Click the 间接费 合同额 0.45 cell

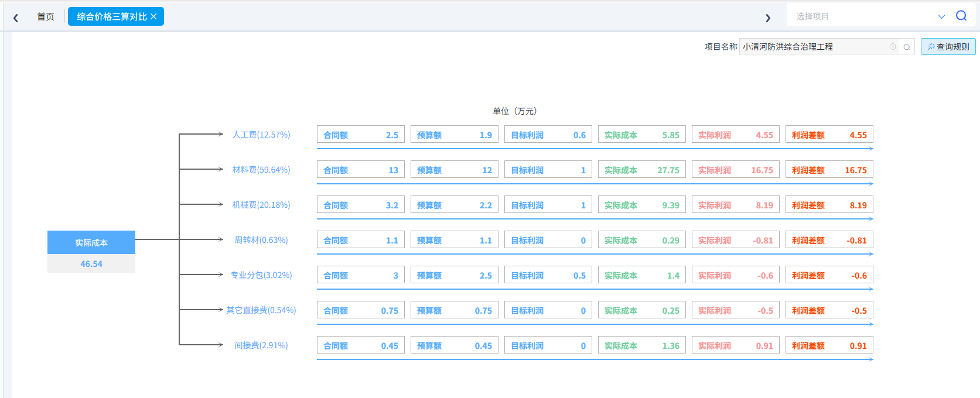tap(361, 345)
